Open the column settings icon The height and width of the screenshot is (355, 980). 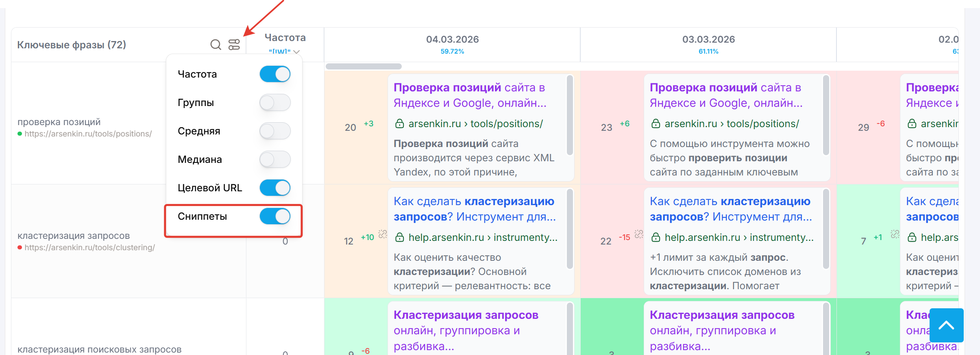[234, 45]
